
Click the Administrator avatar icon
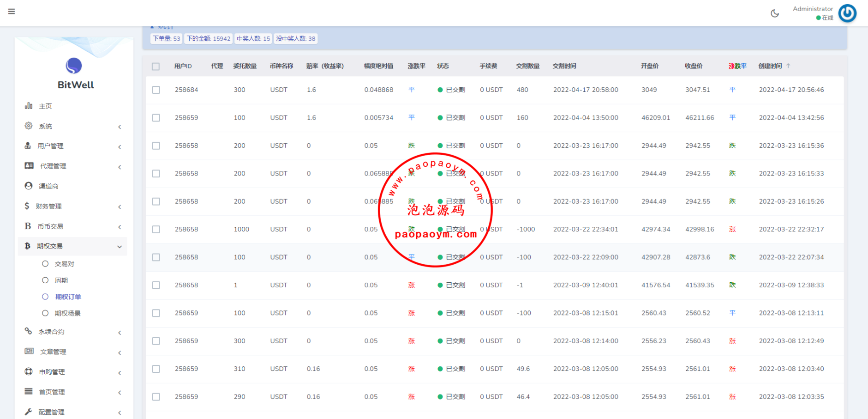click(x=847, y=13)
